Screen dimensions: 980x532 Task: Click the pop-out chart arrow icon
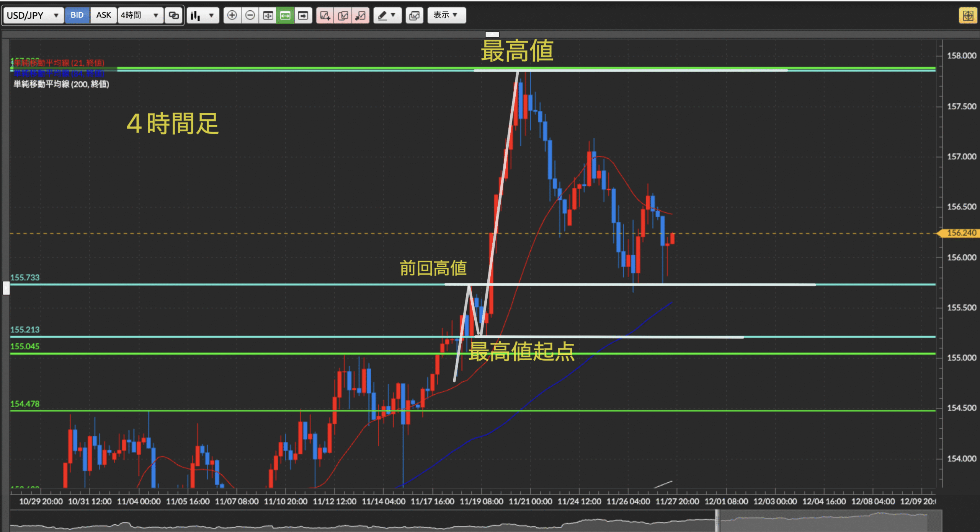pos(361,15)
